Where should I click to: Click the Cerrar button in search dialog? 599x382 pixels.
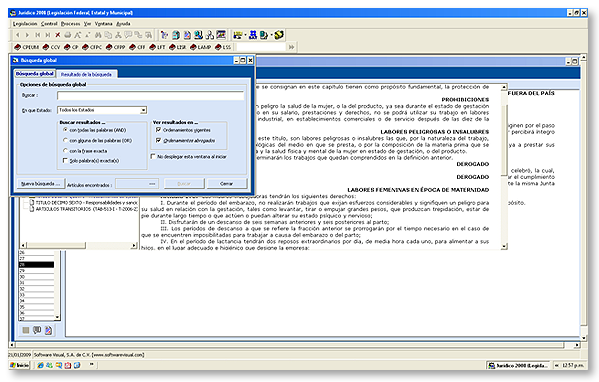[x=227, y=184]
